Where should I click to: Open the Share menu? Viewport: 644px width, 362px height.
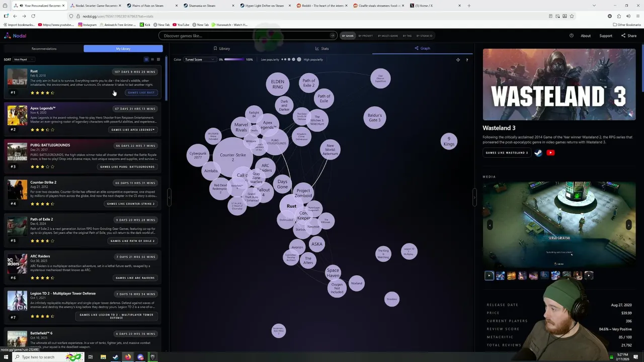[x=629, y=36]
